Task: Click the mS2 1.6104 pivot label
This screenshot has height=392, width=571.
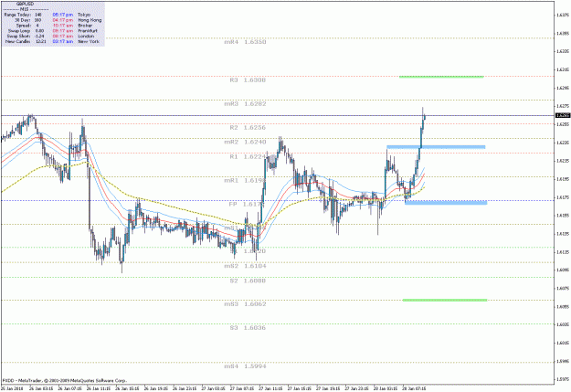Action: pos(245,266)
